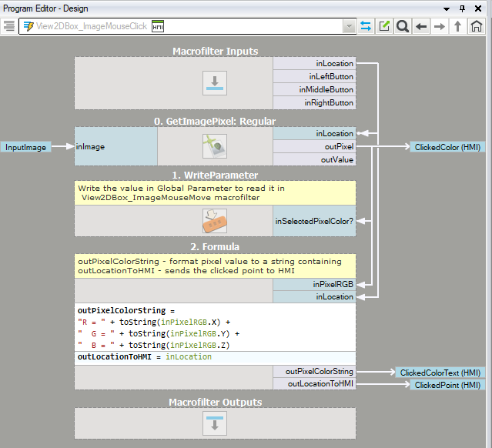
Task: Click the GetImagePixel filter icon
Action: (x=215, y=146)
